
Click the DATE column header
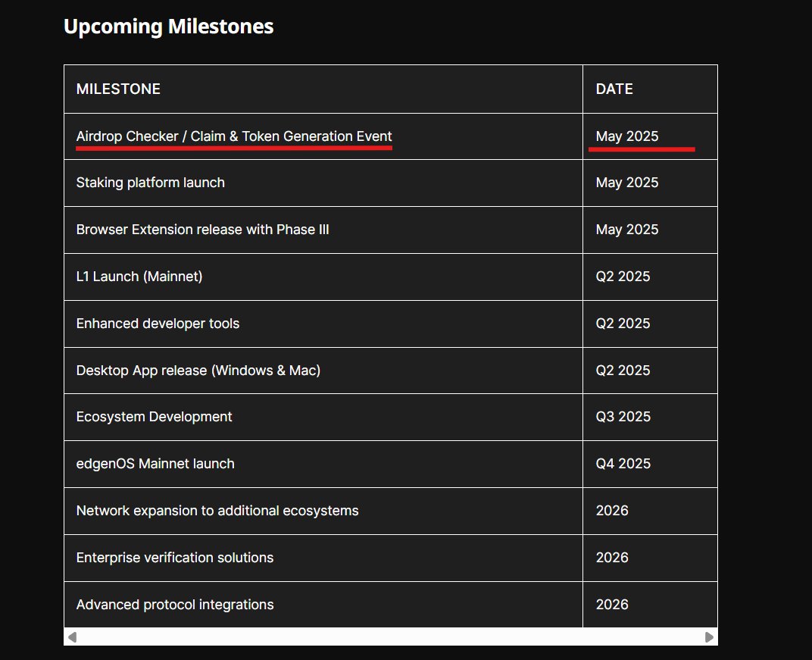point(614,89)
